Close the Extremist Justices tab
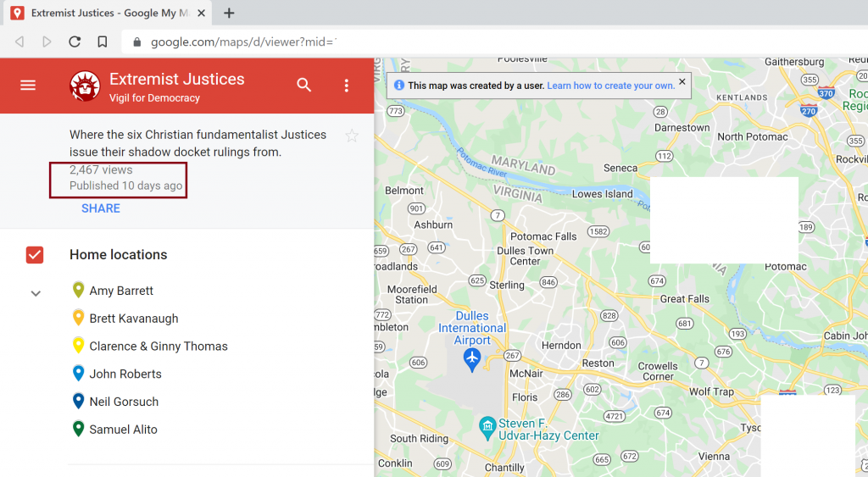Screen dimensions: 868x477 click(202, 13)
